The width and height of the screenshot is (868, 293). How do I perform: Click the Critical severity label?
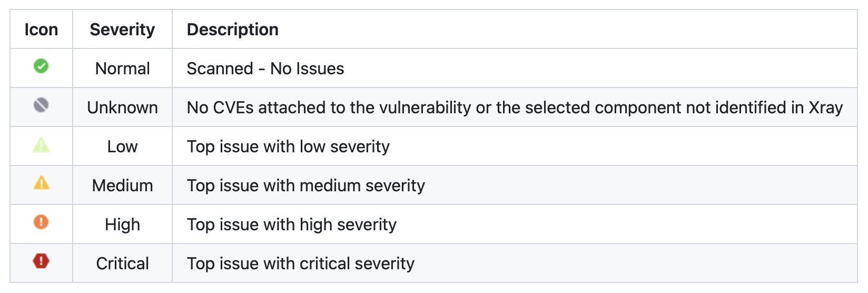(122, 263)
